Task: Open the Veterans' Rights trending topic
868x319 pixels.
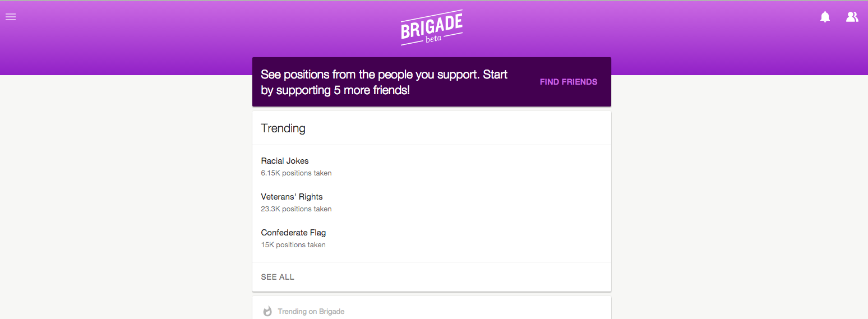Action: pyautogui.click(x=292, y=197)
